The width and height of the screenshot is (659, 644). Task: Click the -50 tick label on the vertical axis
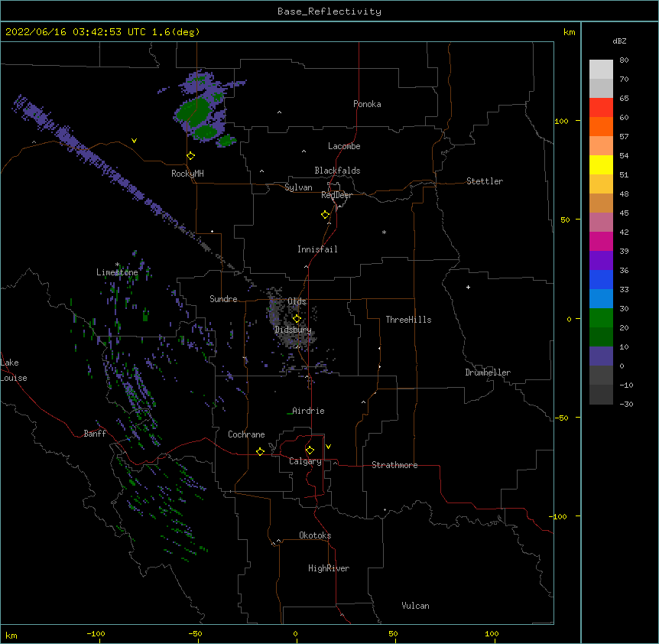(561, 418)
